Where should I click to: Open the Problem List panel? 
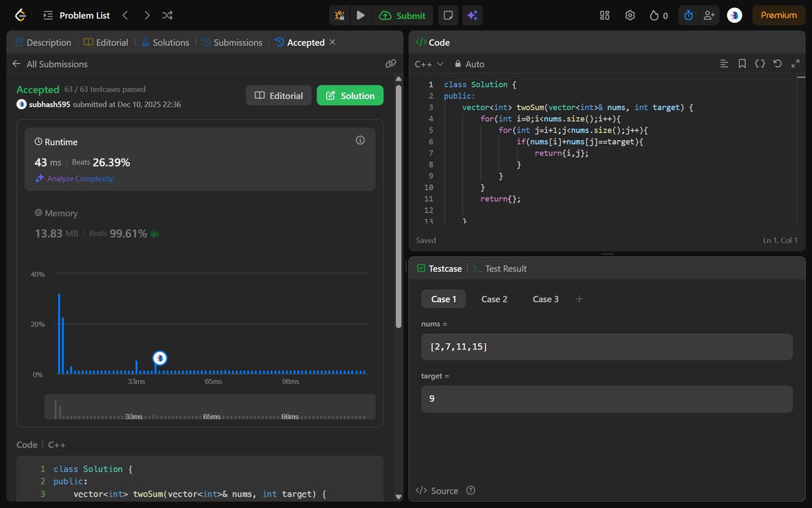76,15
